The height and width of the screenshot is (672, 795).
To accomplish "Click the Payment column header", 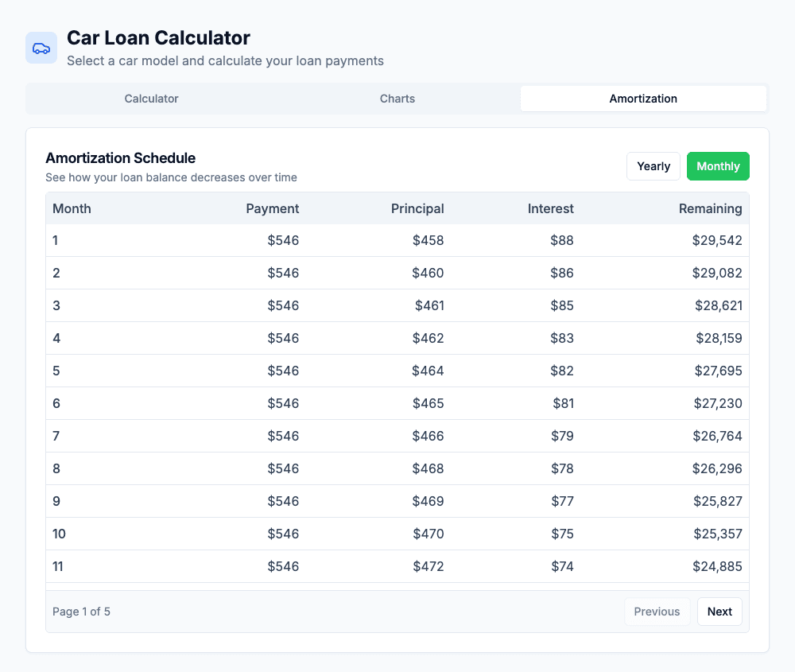I will click(272, 208).
